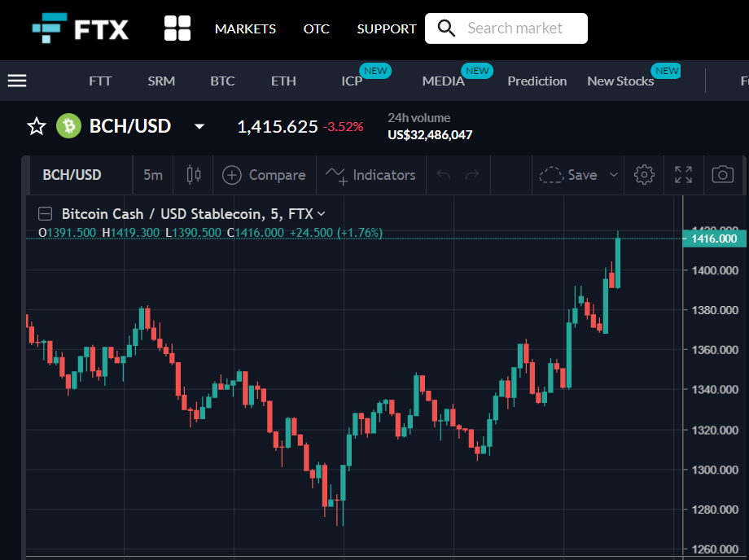Expand the BCH/USD market dropdown arrow

tap(199, 126)
